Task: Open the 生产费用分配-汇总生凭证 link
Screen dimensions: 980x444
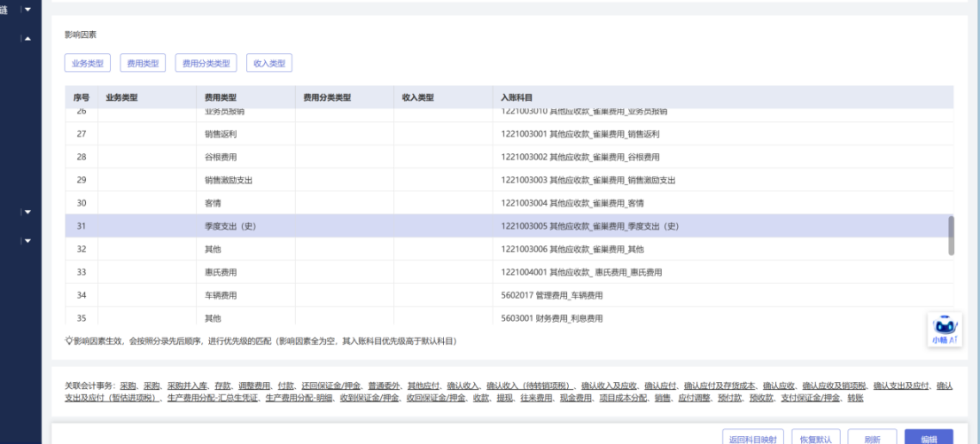Action: click(213, 398)
